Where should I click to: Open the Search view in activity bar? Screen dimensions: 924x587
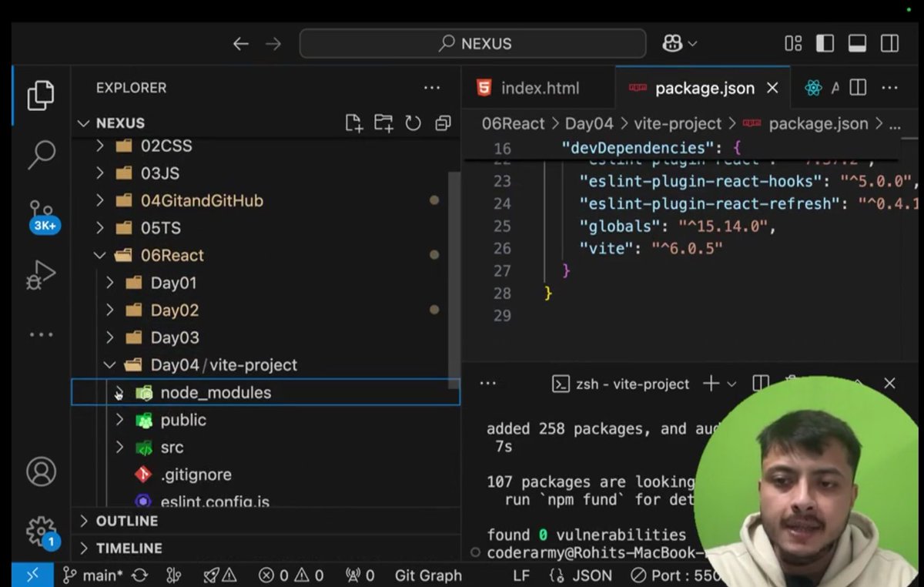coord(41,153)
